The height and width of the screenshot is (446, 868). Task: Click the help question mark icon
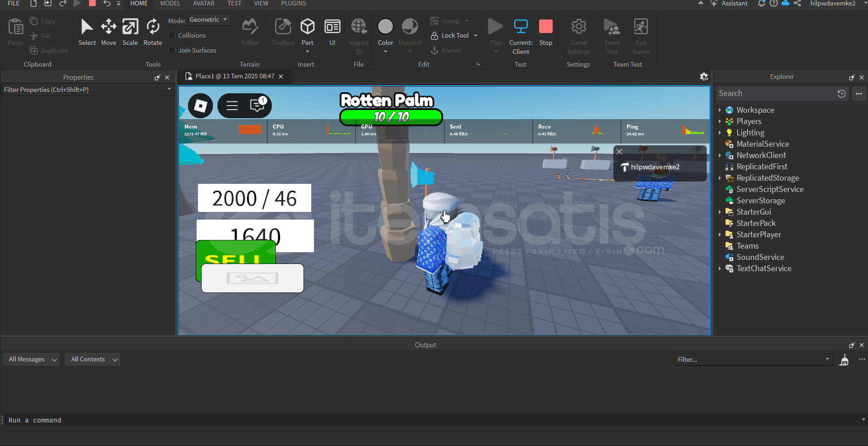coord(774,3)
